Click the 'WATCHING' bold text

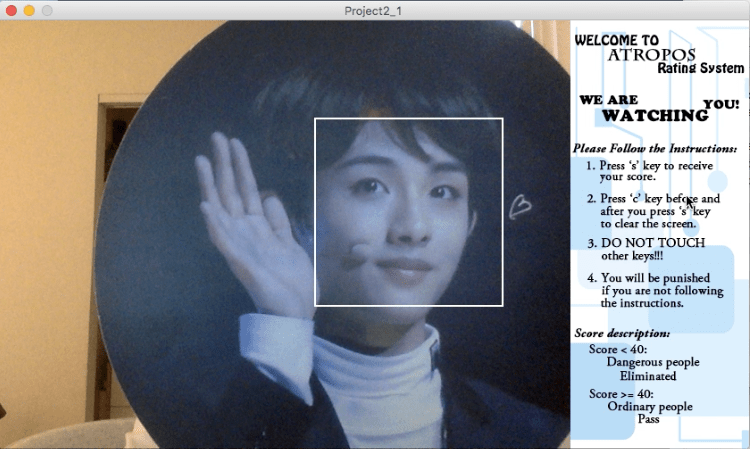(x=655, y=115)
